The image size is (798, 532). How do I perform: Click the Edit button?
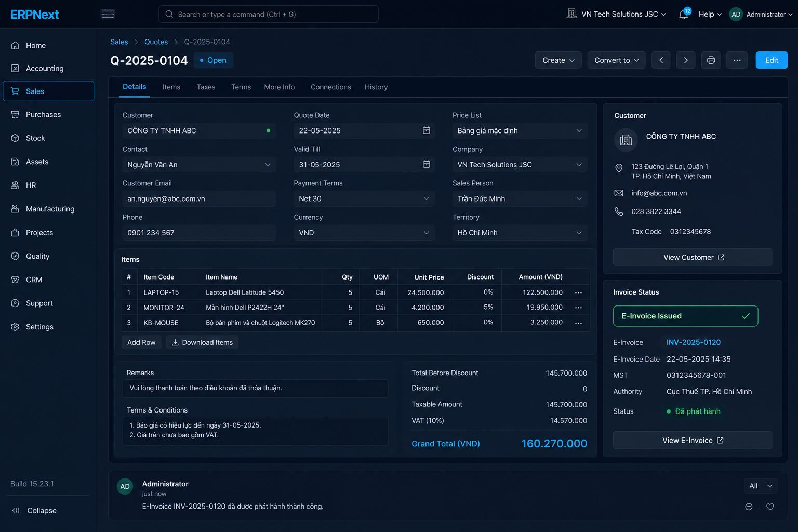[772, 60]
